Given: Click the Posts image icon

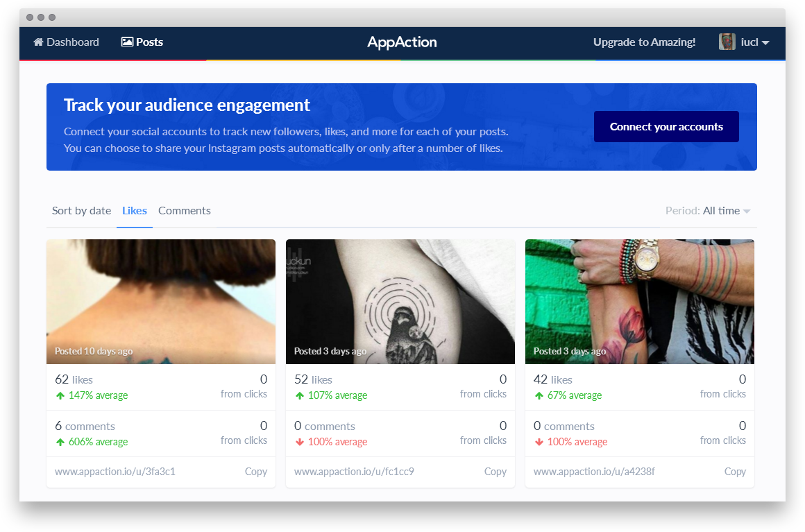Looking at the screenshot, I should point(127,42).
